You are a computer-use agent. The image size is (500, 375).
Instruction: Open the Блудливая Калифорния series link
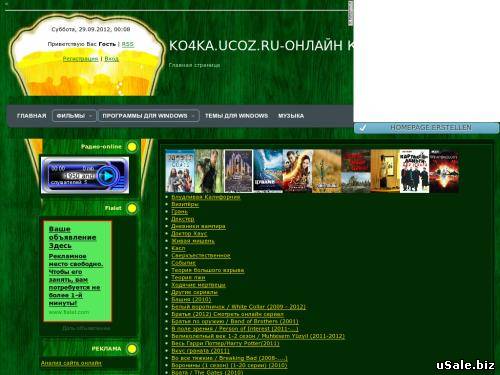(206, 197)
